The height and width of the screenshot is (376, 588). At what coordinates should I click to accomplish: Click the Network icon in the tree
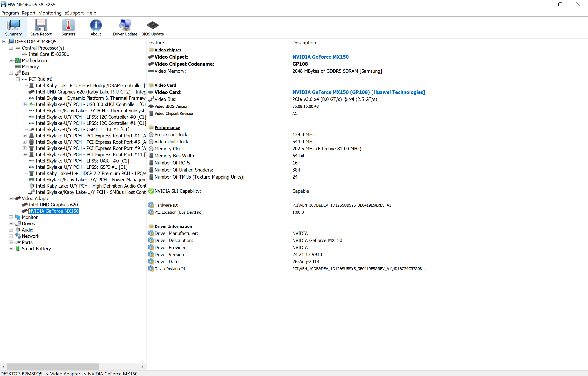pos(18,236)
